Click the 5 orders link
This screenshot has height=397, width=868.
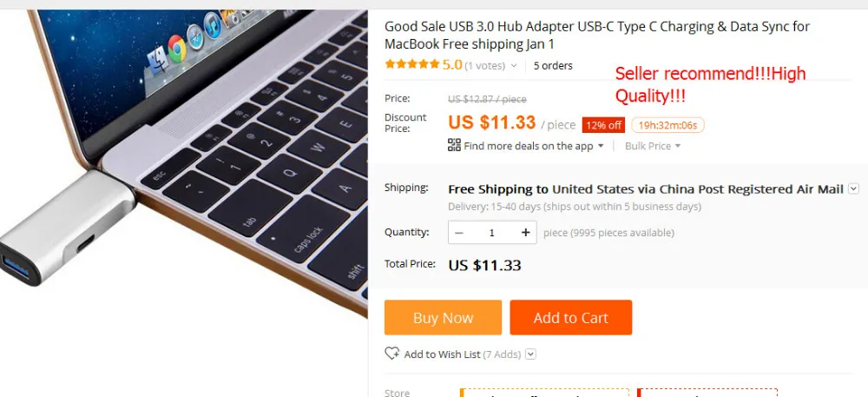(x=553, y=66)
